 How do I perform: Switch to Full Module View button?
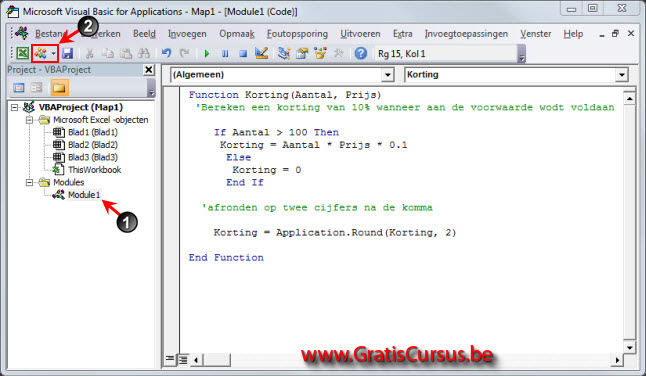click(x=183, y=360)
